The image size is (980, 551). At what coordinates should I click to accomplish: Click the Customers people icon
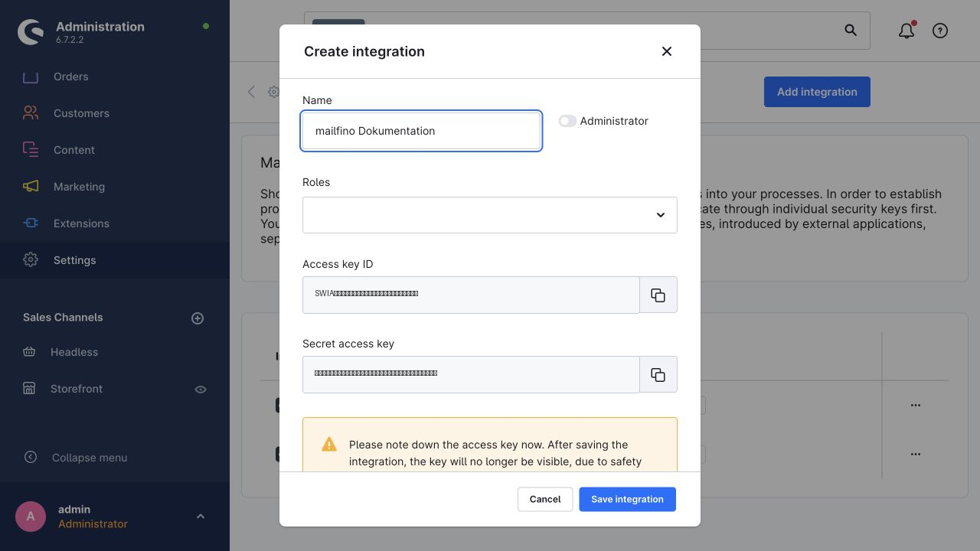31,113
